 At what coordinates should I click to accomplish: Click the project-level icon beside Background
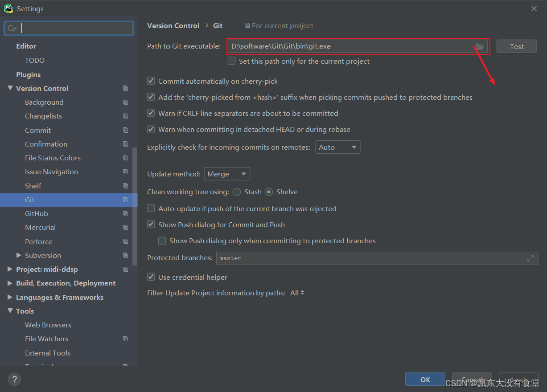pyautogui.click(x=125, y=102)
